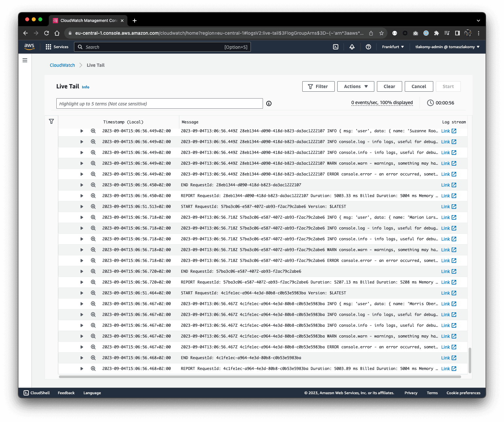The height and width of the screenshot is (422, 504).
Task: Open log stream icon for END 57ba3c06 row
Action: coord(454,271)
